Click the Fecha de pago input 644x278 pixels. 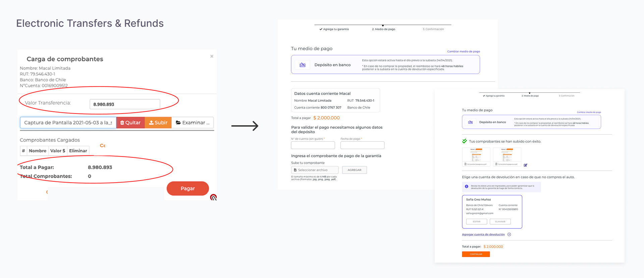pyautogui.click(x=362, y=145)
